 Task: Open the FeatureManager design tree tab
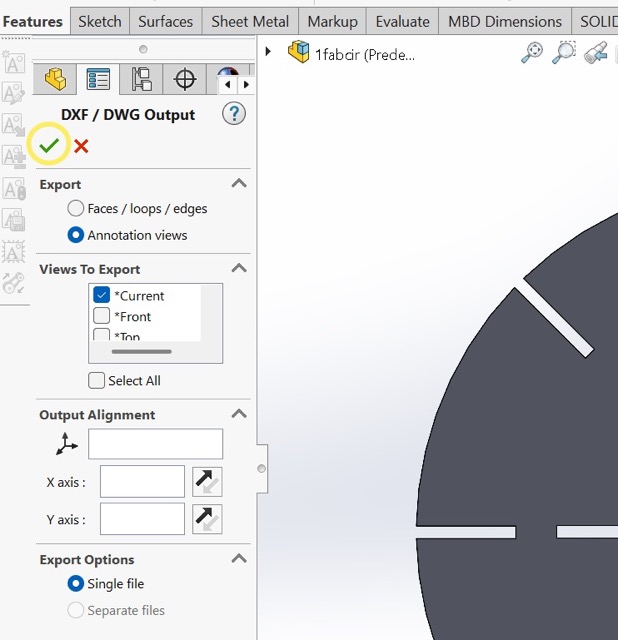(x=56, y=79)
